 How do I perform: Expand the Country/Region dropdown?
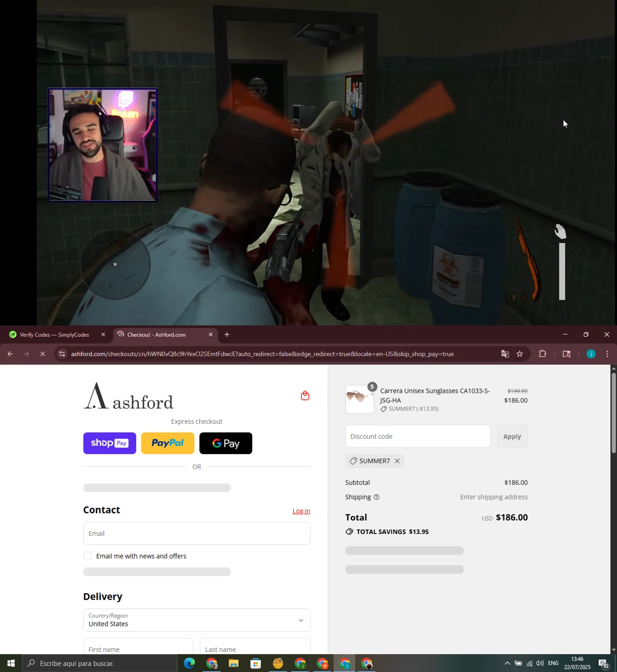tap(197, 620)
